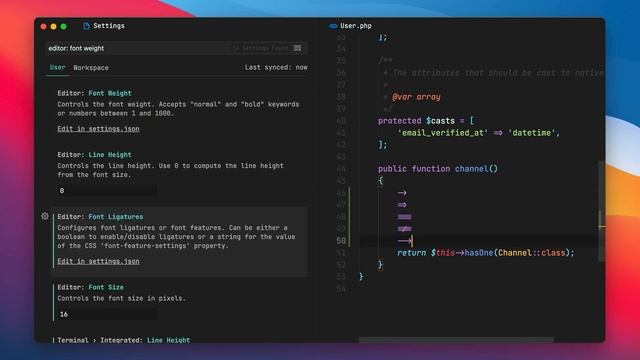Click the filter list icon in search bar

click(298, 48)
